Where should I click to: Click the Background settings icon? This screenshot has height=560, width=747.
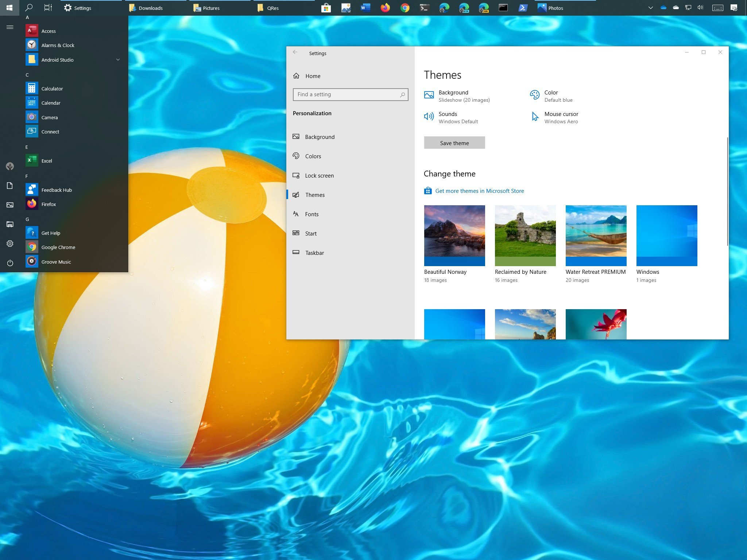coord(429,95)
